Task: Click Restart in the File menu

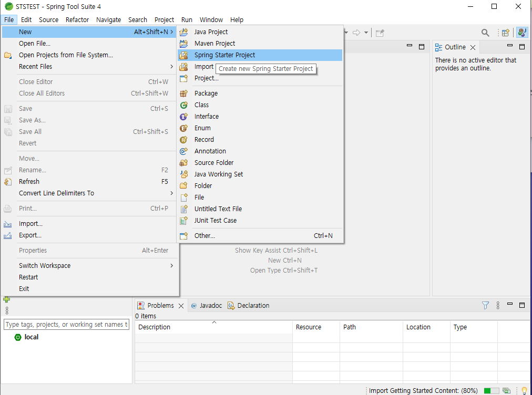Action: (x=90, y=277)
